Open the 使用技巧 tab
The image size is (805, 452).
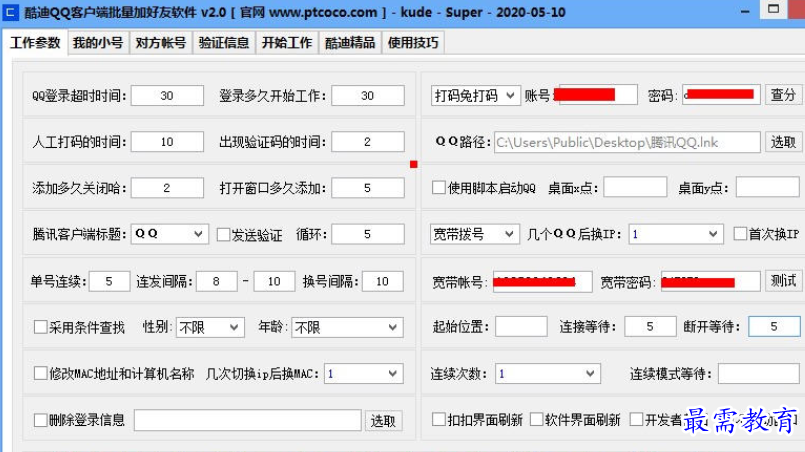[413, 43]
